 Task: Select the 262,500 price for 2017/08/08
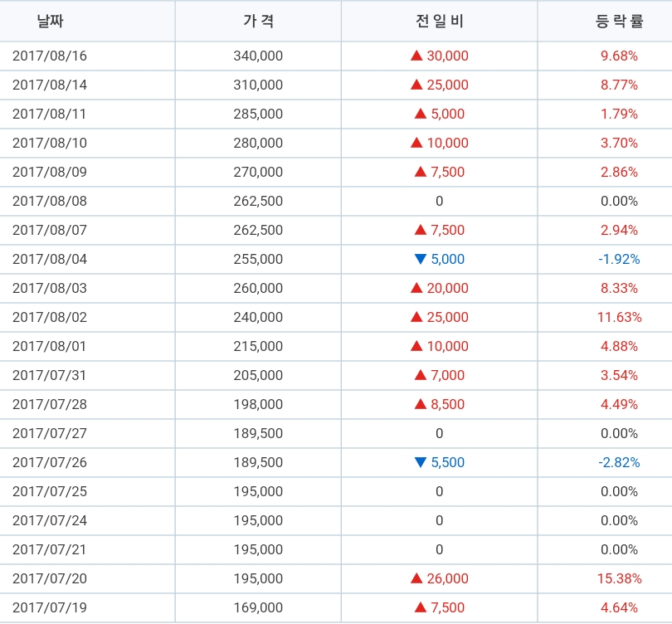point(258,201)
